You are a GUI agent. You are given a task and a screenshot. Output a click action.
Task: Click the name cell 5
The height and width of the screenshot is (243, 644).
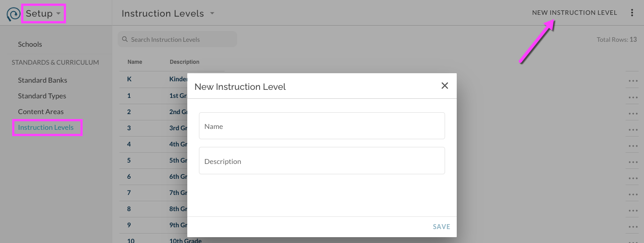coord(129,160)
